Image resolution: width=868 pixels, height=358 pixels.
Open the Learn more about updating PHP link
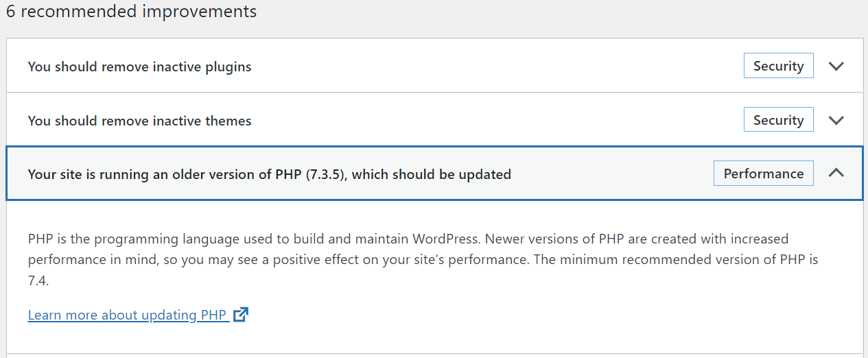[127, 315]
